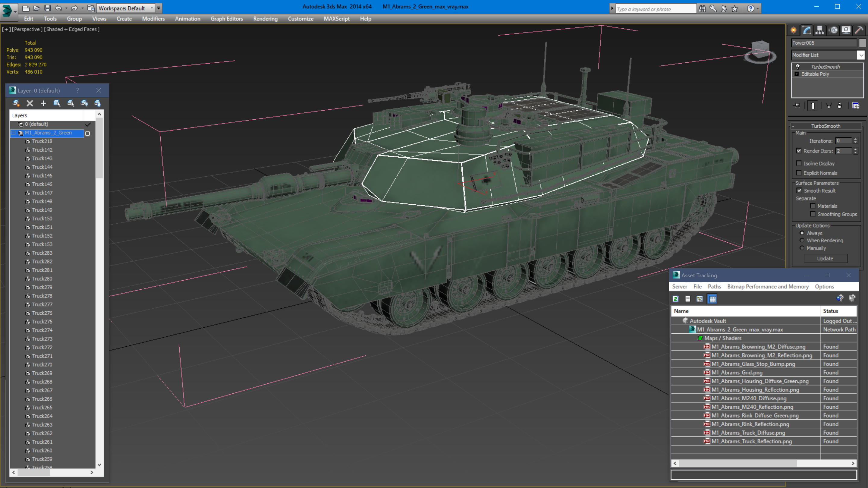Enable Separate by Materials checkbox

[813, 206]
